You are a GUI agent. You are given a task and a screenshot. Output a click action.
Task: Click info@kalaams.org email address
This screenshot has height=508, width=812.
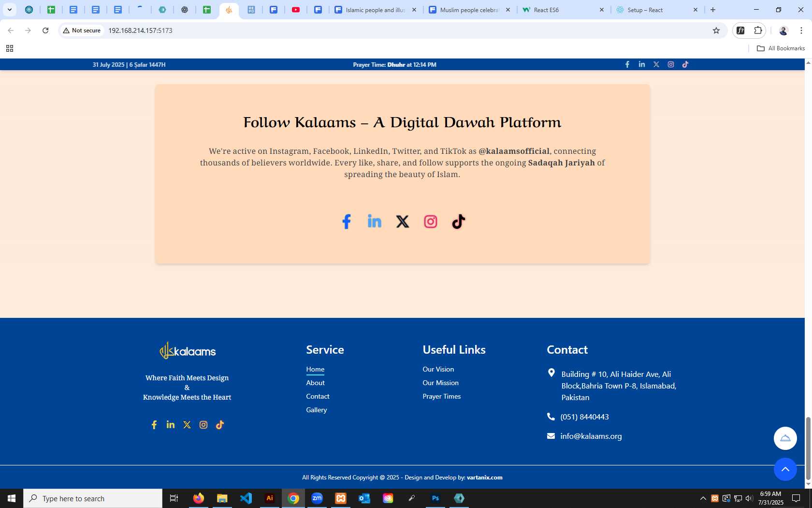coord(591,436)
